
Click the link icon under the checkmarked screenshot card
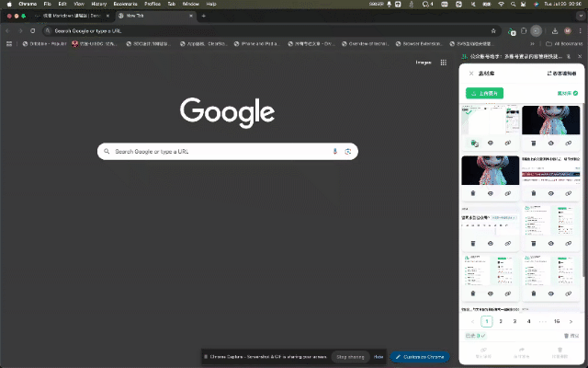[508, 144]
